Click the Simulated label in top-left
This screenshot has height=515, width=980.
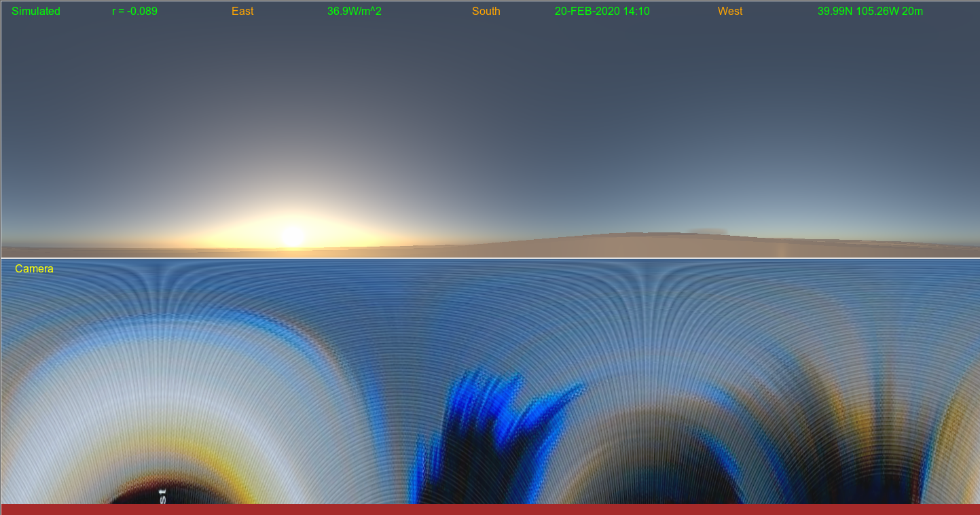[36, 12]
